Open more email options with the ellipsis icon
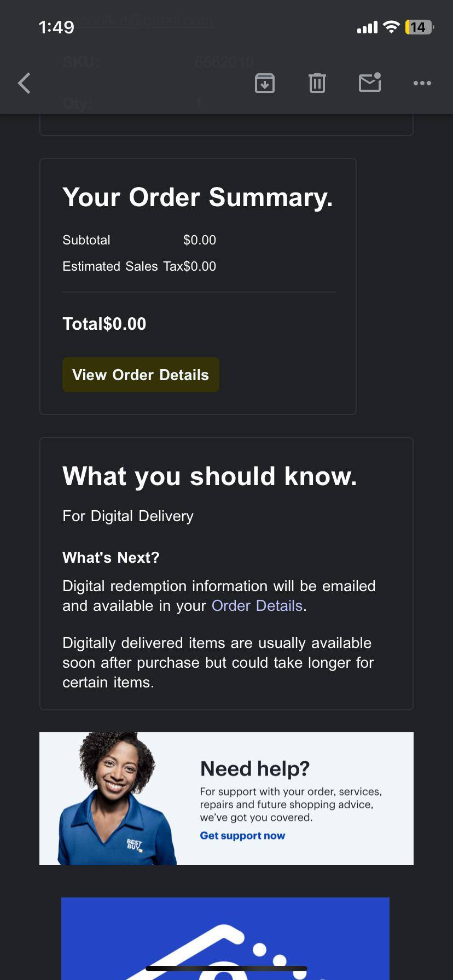This screenshot has width=453, height=980. click(x=422, y=83)
